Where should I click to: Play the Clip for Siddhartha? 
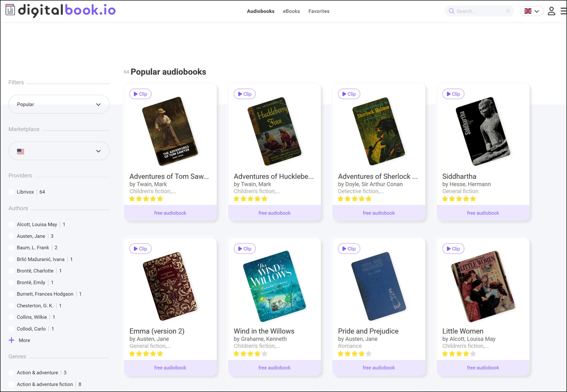[x=453, y=94]
